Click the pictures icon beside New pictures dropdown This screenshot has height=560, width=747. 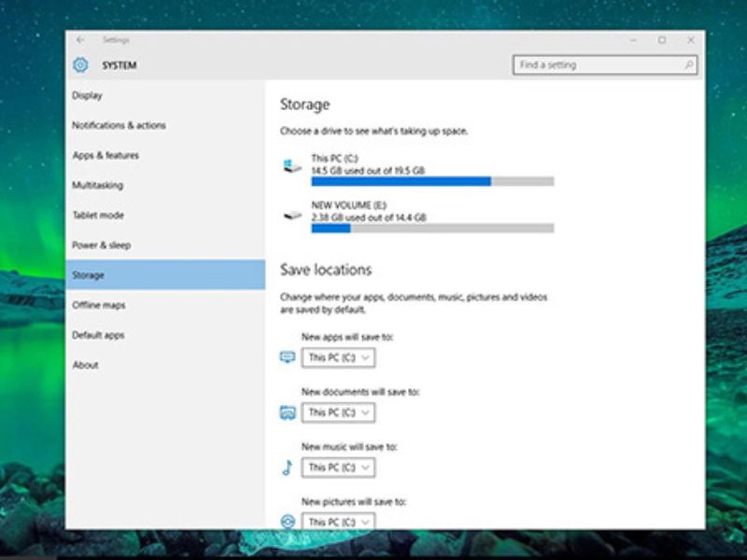click(288, 522)
